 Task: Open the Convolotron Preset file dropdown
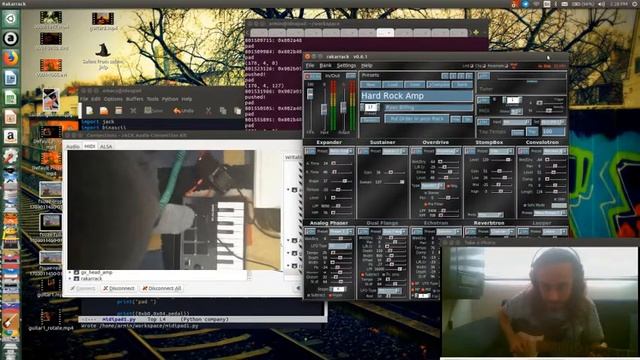coord(550,213)
